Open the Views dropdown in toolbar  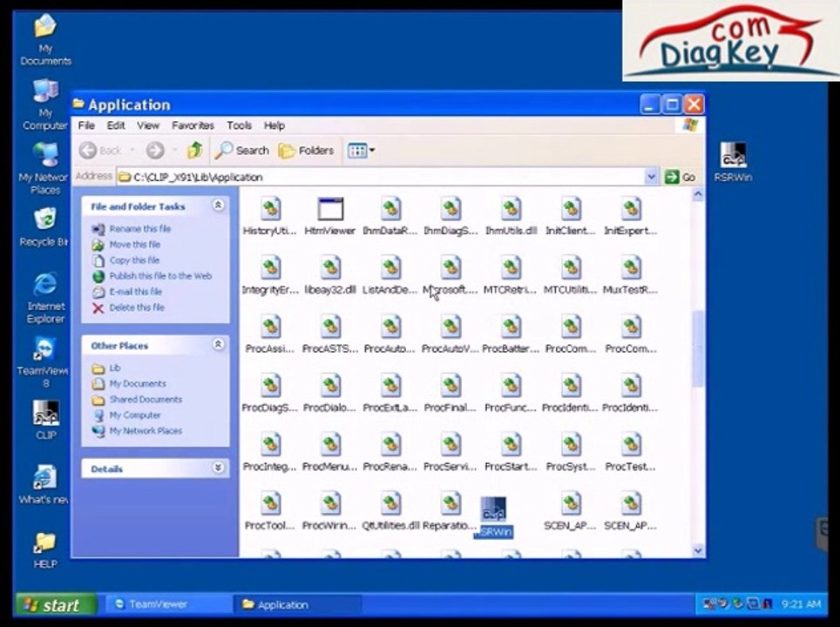click(361, 151)
